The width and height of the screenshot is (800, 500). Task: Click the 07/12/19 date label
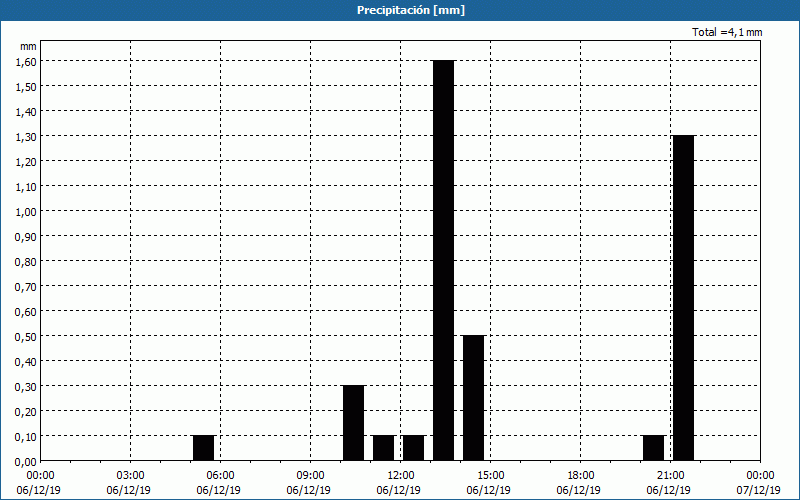(x=758, y=490)
